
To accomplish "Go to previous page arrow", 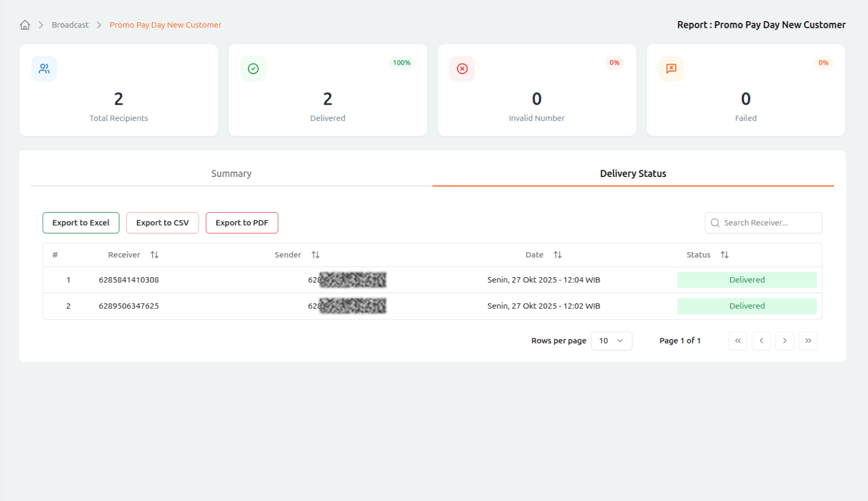I will click(x=761, y=341).
